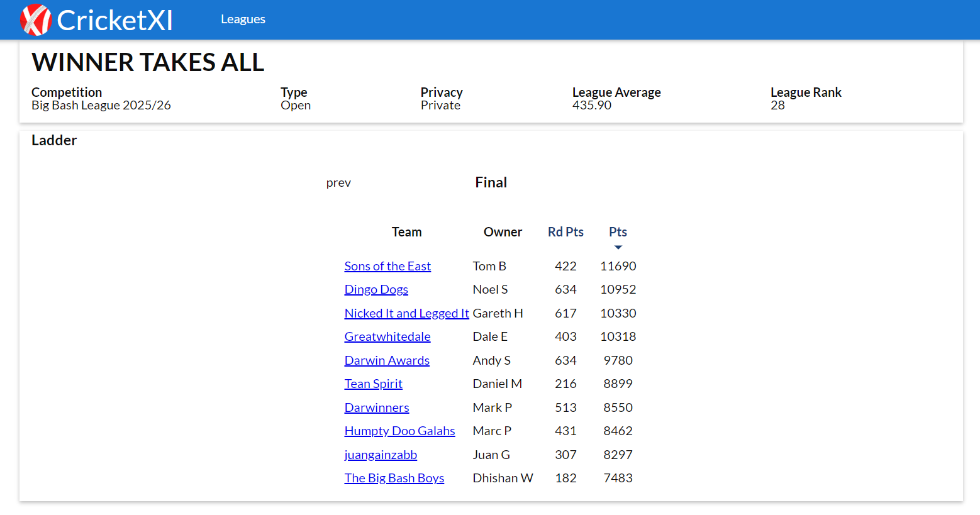The width and height of the screenshot is (980, 515).
Task: Click the Final round heading
Action: [491, 182]
